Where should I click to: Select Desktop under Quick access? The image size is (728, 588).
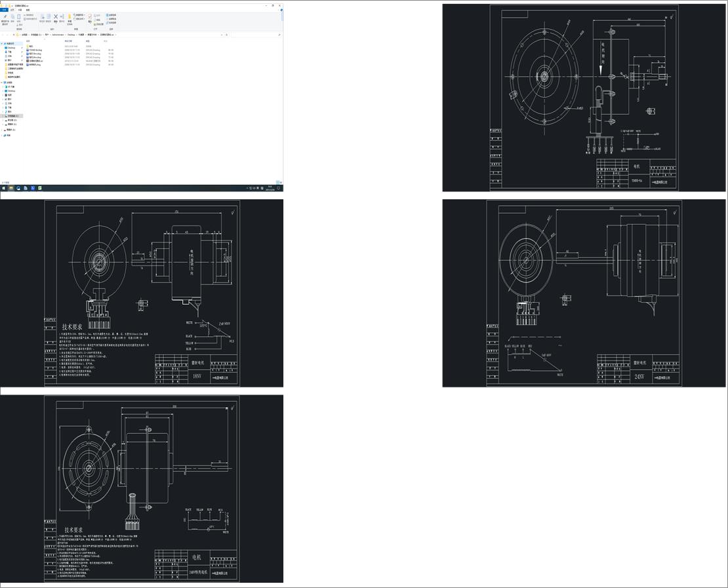[11, 47]
